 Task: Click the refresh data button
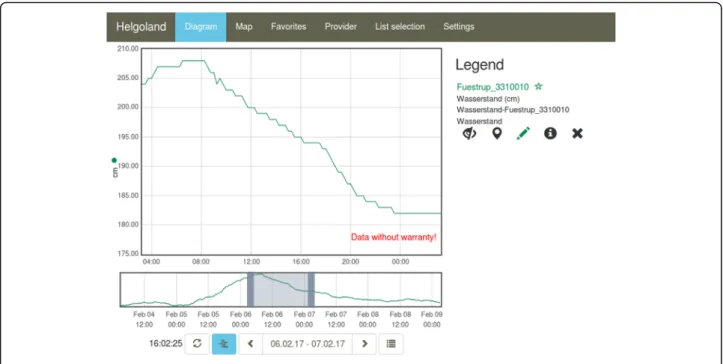point(197,344)
